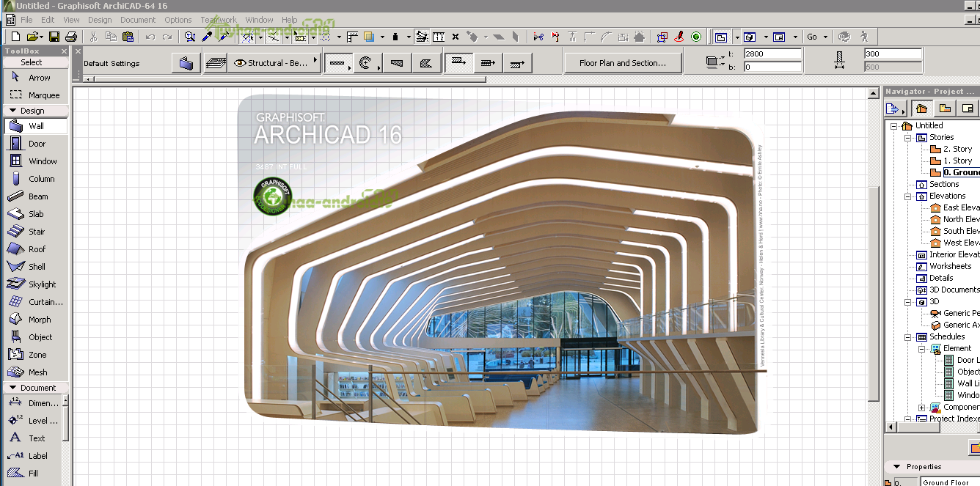Viewport: 980px width, 486px height.
Task: Inject parameters with syringe icon
Action: click(x=224, y=36)
